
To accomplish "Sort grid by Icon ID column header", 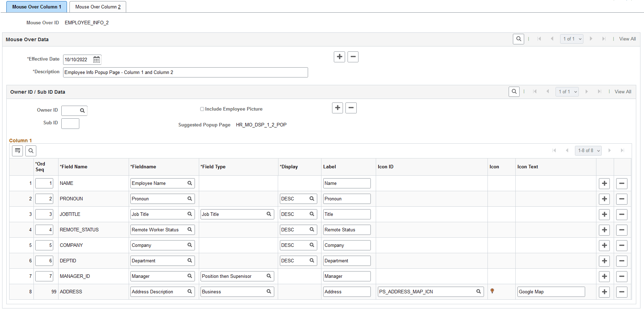I will [386, 167].
